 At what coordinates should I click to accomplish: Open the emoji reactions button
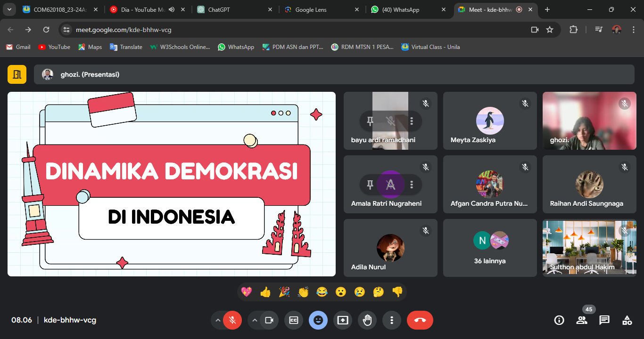coord(318,320)
